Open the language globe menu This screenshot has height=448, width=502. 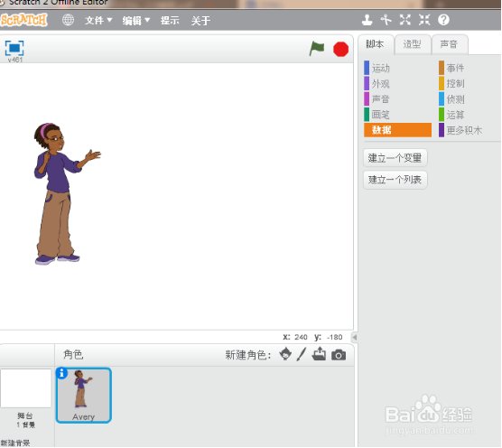click(x=68, y=20)
